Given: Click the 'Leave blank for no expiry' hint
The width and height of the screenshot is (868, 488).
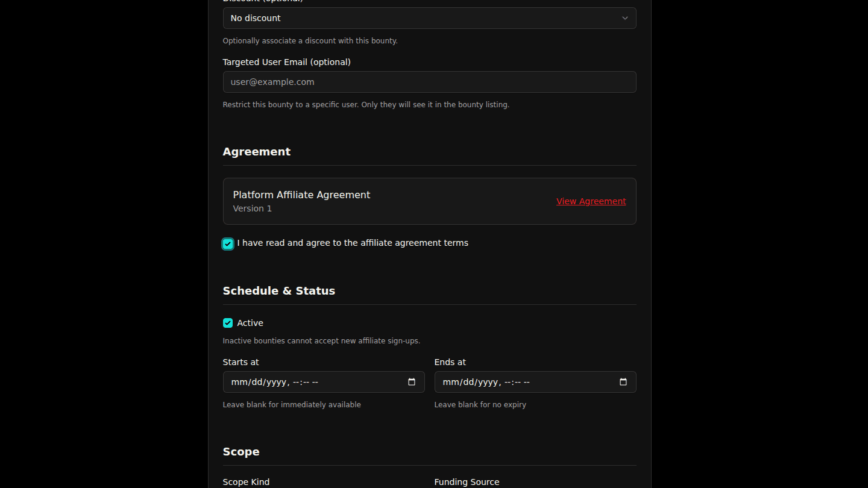Looking at the screenshot, I should pos(480,405).
